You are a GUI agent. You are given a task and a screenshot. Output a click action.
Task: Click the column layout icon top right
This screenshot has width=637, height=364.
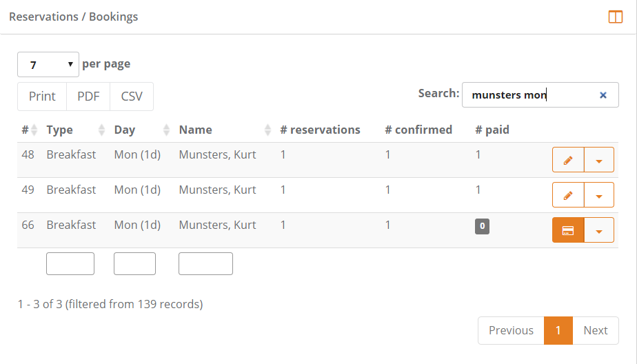pos(616,17)
